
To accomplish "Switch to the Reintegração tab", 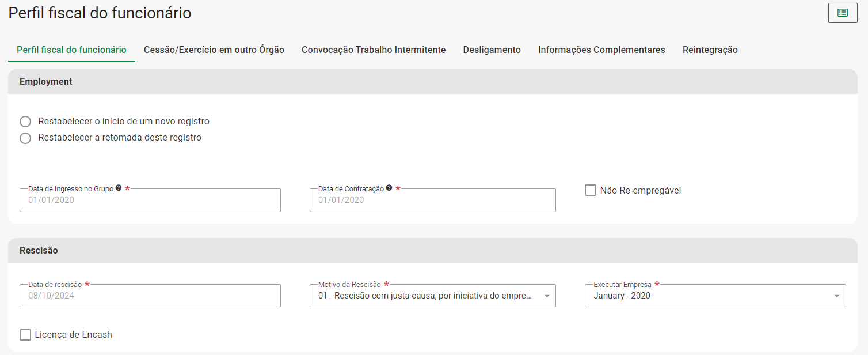I will pos(710,50).
